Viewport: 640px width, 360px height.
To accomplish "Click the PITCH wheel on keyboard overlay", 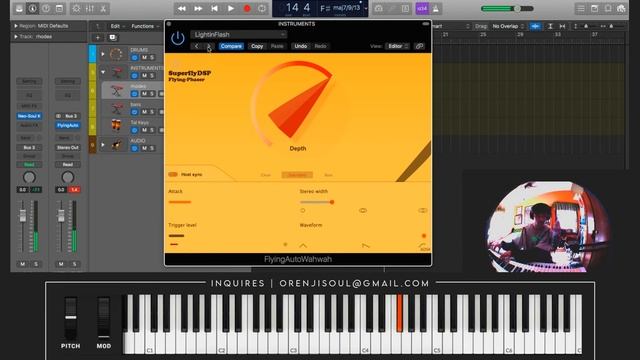I will [x=71, y=318].
